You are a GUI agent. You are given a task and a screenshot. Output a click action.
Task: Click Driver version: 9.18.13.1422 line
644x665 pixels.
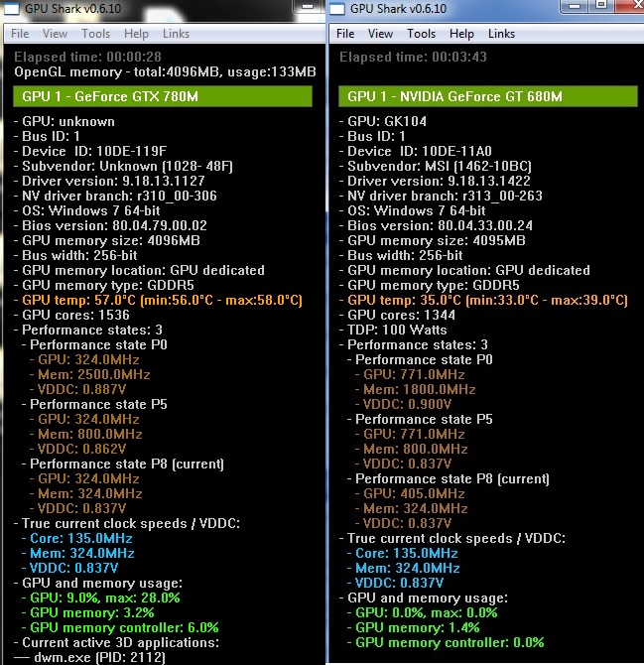(435, 181)
